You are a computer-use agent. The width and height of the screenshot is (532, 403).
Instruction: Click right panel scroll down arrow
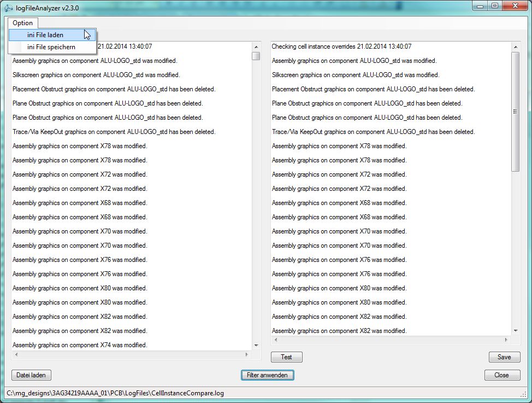pos(515,331)
